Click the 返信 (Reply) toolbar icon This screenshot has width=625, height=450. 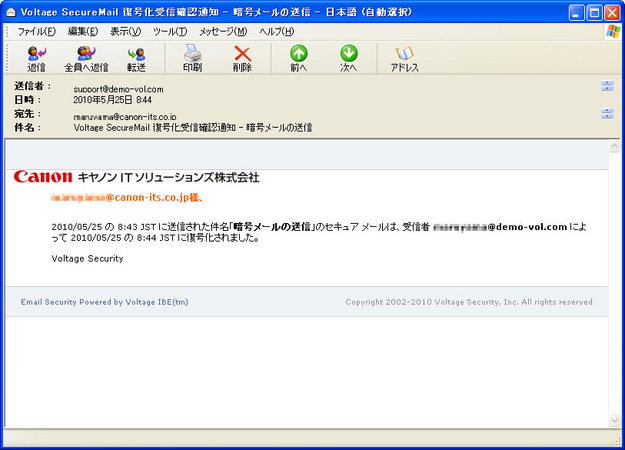point(37,58)
